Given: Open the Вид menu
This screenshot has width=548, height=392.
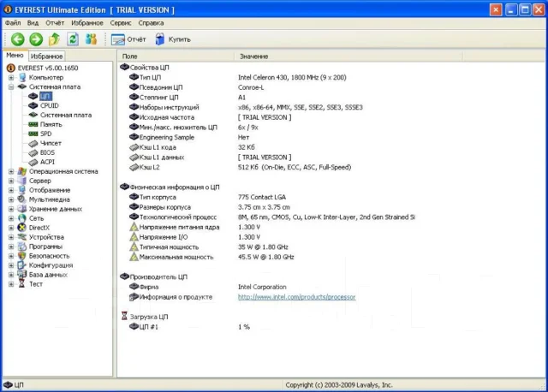Looking at the screenshot, I should pos(33,23).
